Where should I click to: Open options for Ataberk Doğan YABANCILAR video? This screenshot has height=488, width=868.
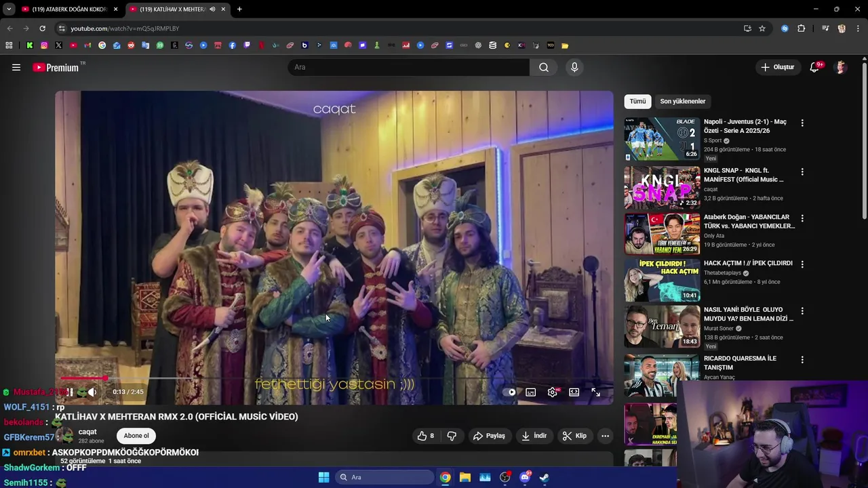tap(802, 219)
